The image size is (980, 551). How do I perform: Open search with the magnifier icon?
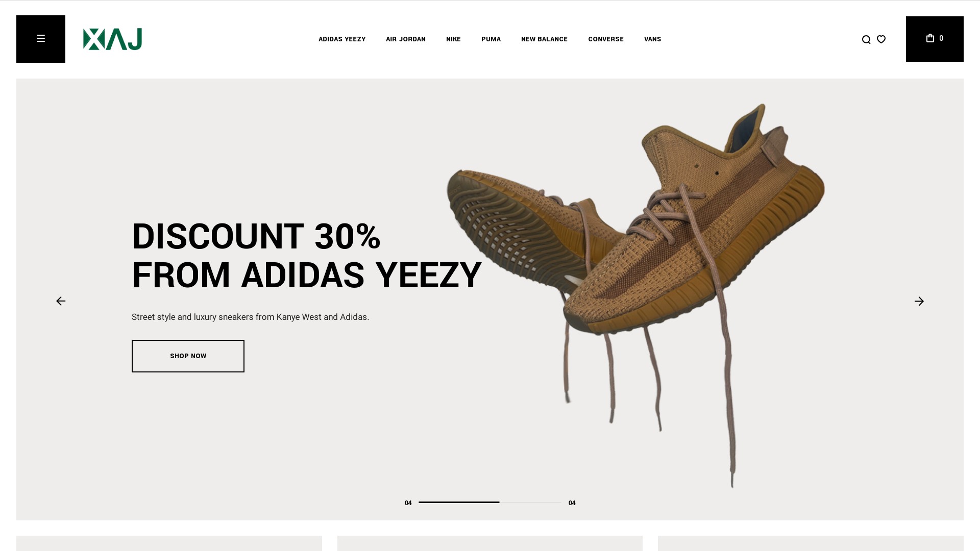[866, 39]
